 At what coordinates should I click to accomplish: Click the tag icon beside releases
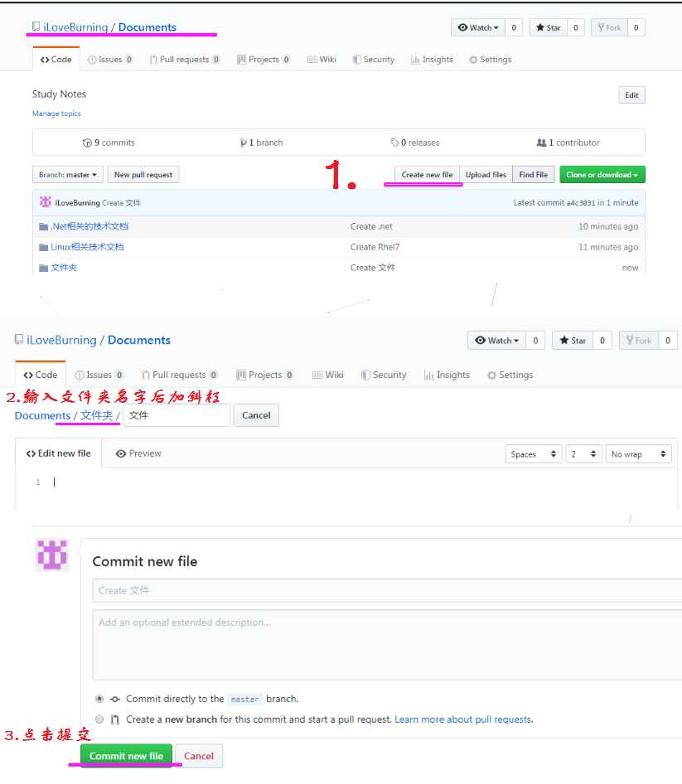(394, 143)
